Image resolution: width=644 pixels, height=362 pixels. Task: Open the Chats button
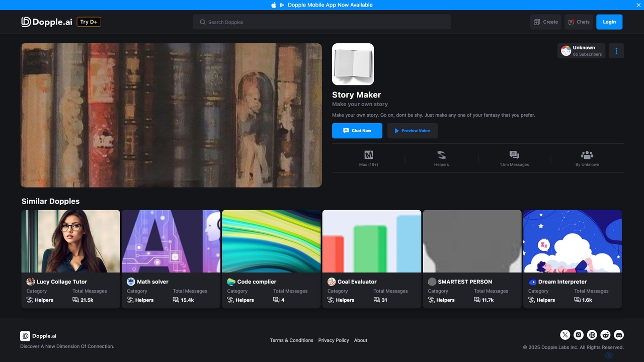579,22
